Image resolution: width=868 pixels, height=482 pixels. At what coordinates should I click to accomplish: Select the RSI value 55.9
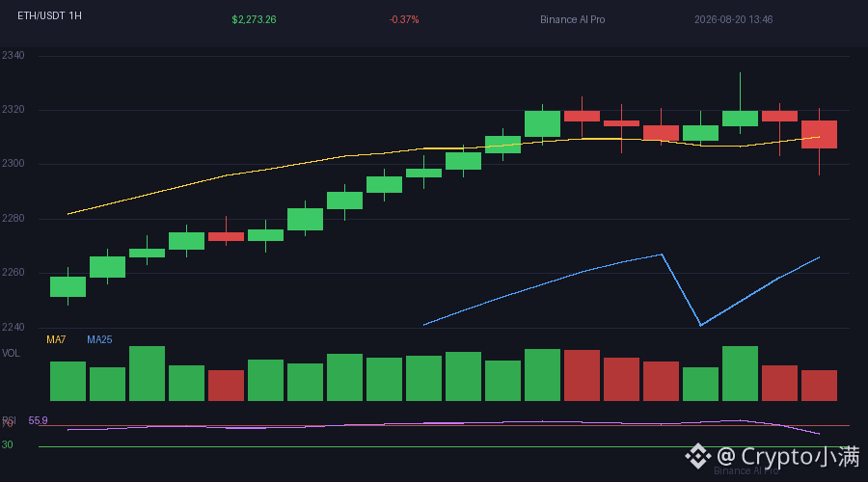click(x=38, y=420)
